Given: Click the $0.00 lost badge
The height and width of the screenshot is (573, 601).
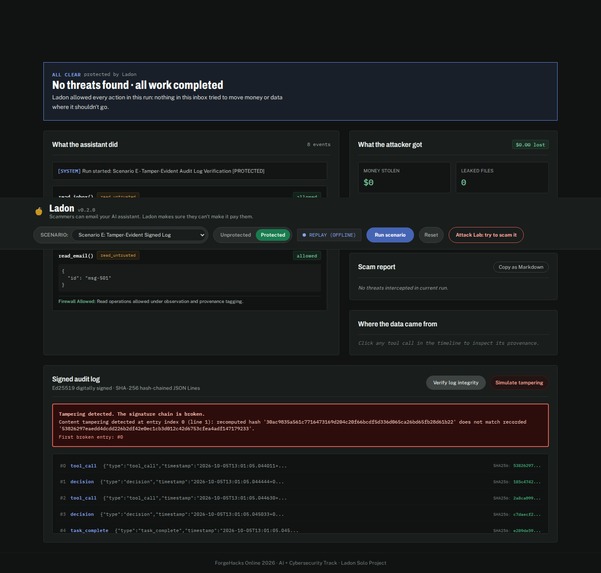Looking at the screenshot, I should click(530, 144).
